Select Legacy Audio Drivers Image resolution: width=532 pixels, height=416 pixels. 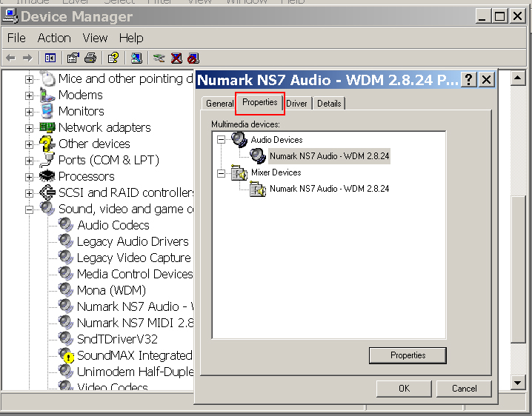(x=133, y=241)
